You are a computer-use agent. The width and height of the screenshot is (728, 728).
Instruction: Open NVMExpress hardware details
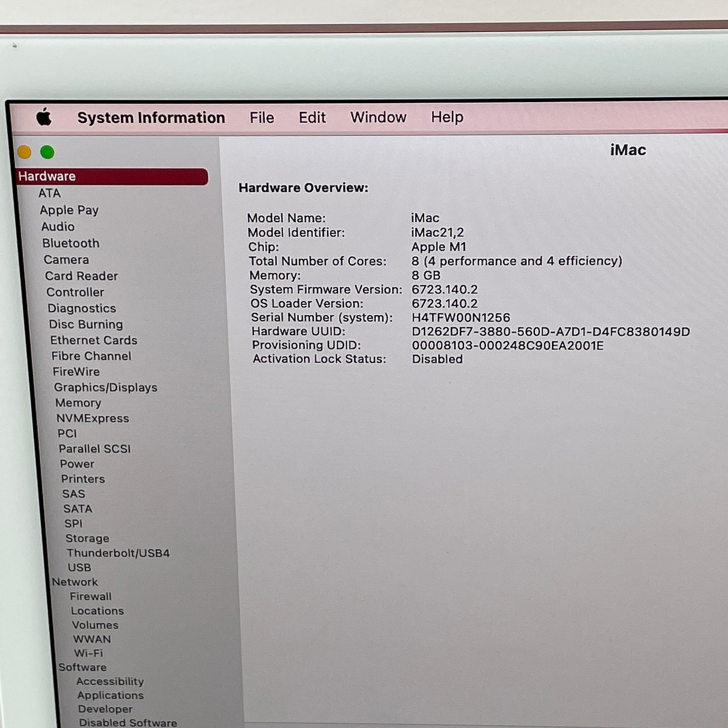coord(92,418)
